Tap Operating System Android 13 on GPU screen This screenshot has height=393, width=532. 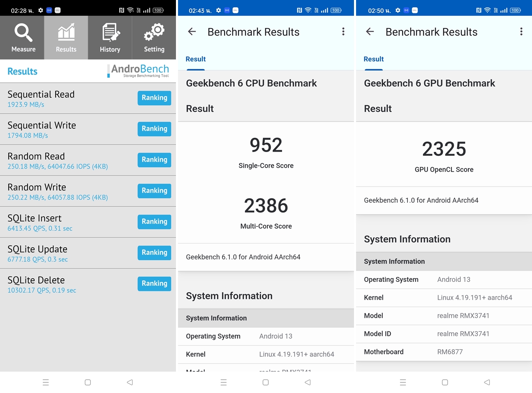point(444,279)
